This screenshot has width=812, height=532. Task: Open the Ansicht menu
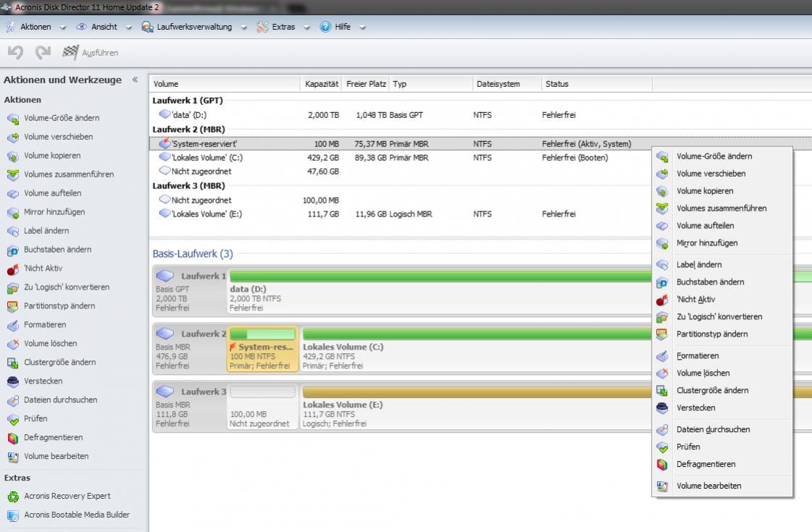click(104, 27)
